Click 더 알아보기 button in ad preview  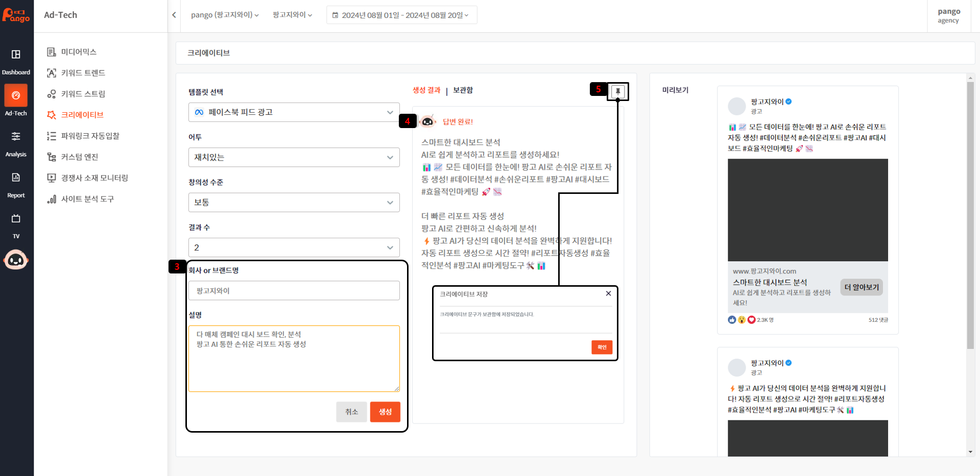(861, 287)
